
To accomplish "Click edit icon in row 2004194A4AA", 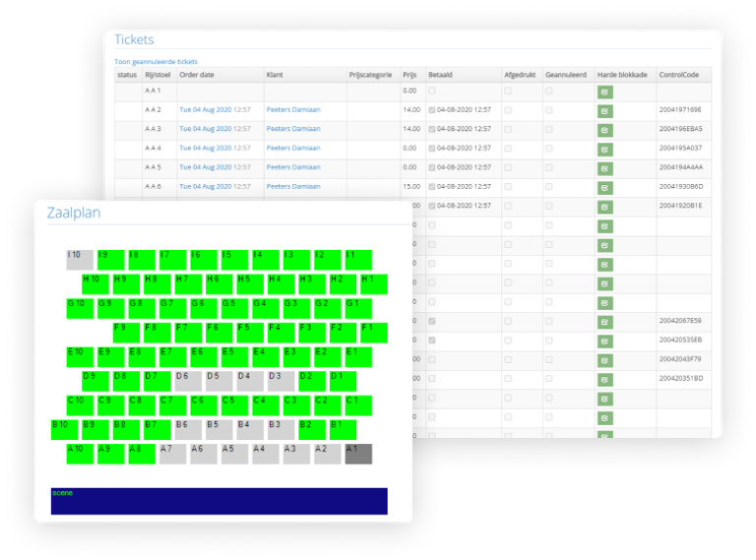I will tap(604, 167).
